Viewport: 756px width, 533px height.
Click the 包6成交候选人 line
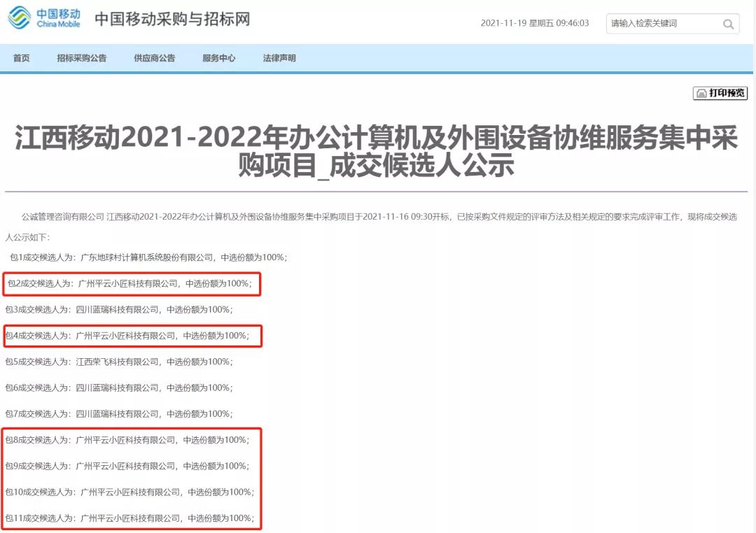[119, 388]
